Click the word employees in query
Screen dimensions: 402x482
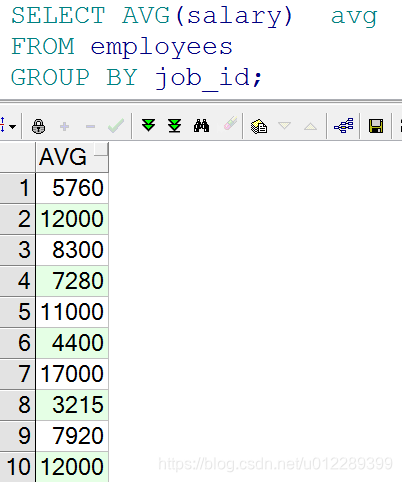point(161,47)
